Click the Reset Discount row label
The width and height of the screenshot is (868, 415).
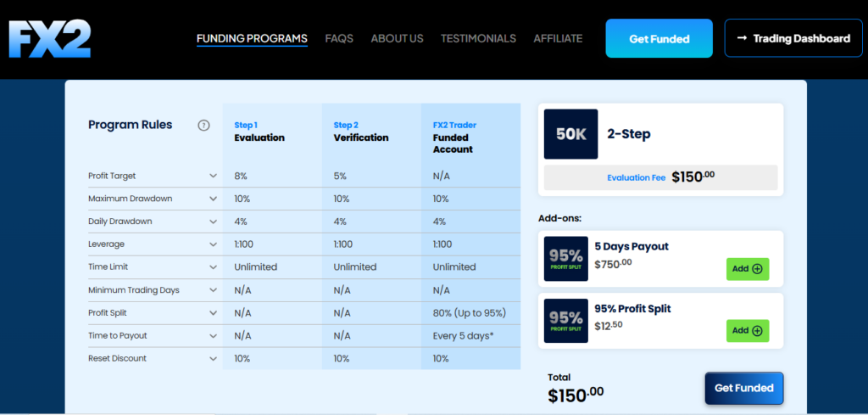click(117, 358)
